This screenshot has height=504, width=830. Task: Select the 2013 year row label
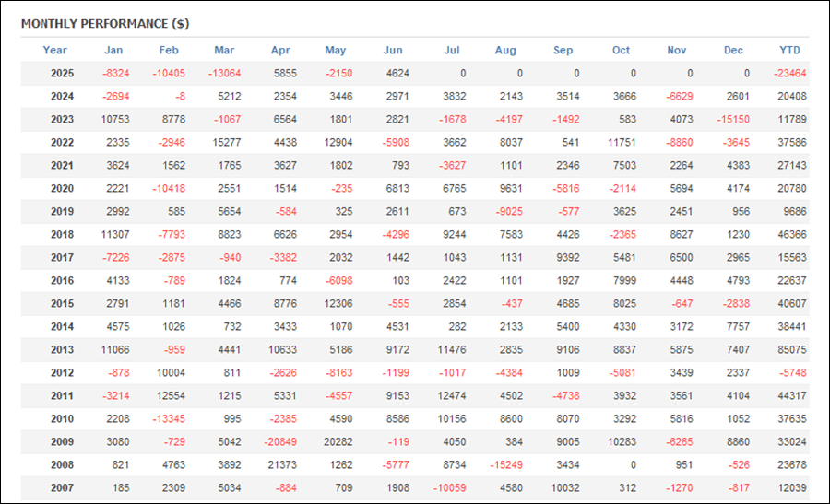62,349
